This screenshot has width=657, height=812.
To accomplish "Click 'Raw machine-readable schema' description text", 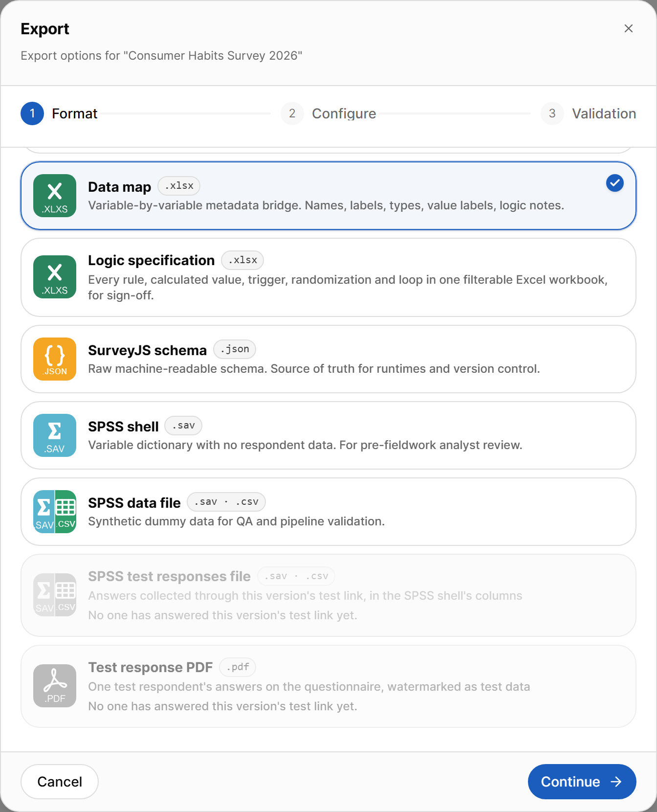I will click(x=314, y=369).
